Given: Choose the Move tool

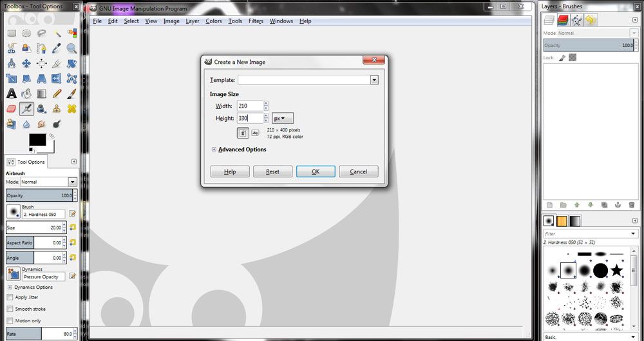Looking at the screenshot, I should [x=26, y=63].
